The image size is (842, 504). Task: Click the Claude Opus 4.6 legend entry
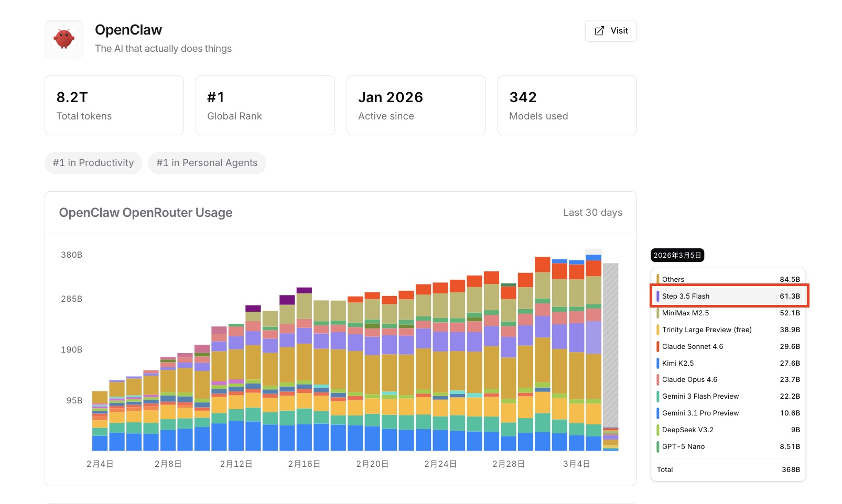click(729, 379)
